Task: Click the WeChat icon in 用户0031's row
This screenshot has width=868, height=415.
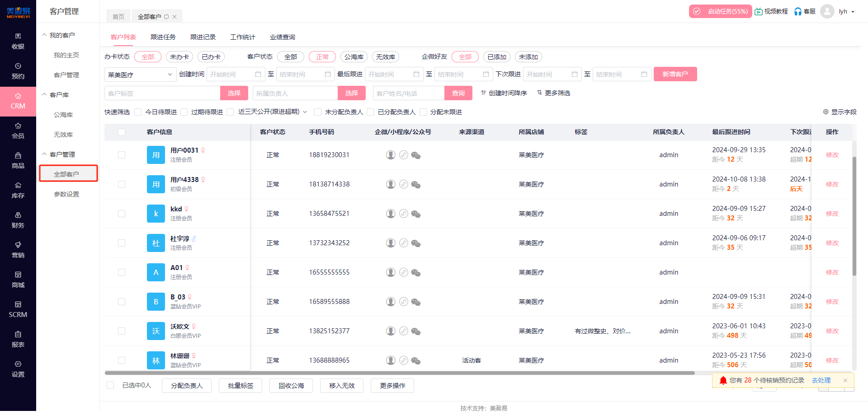Action: [x=415, y=154]
